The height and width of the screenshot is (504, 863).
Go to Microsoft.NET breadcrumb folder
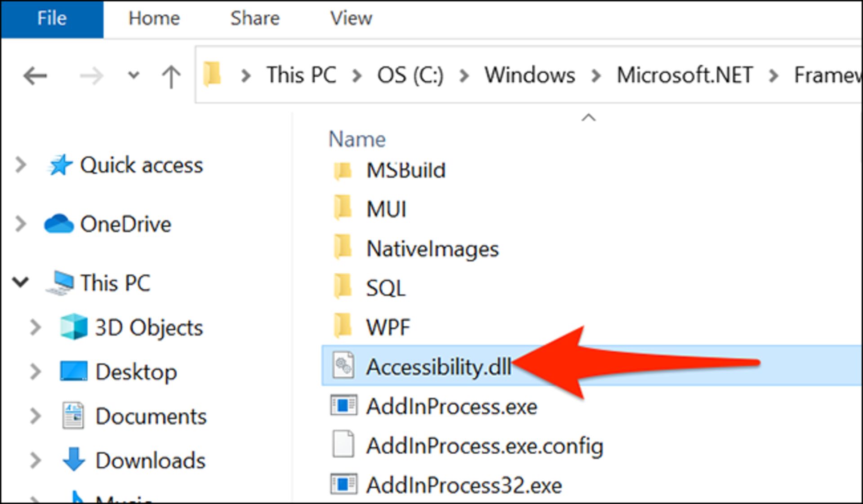tap(685, 75)
